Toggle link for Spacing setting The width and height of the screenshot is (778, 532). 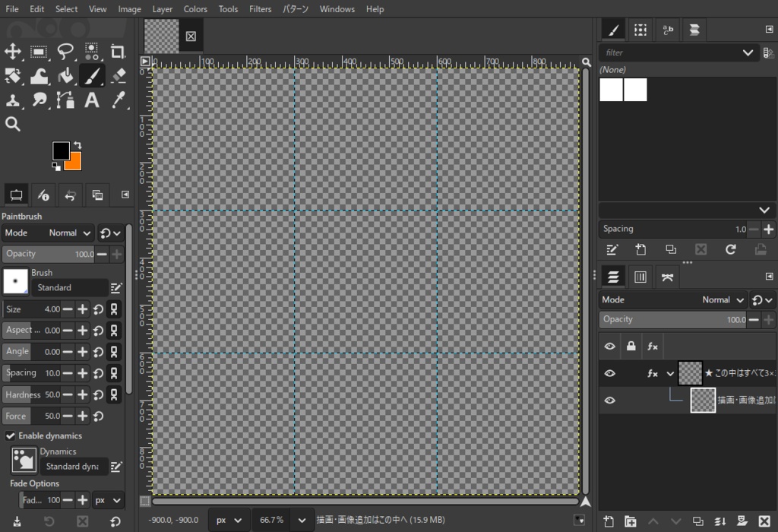[x=114, y=373]
